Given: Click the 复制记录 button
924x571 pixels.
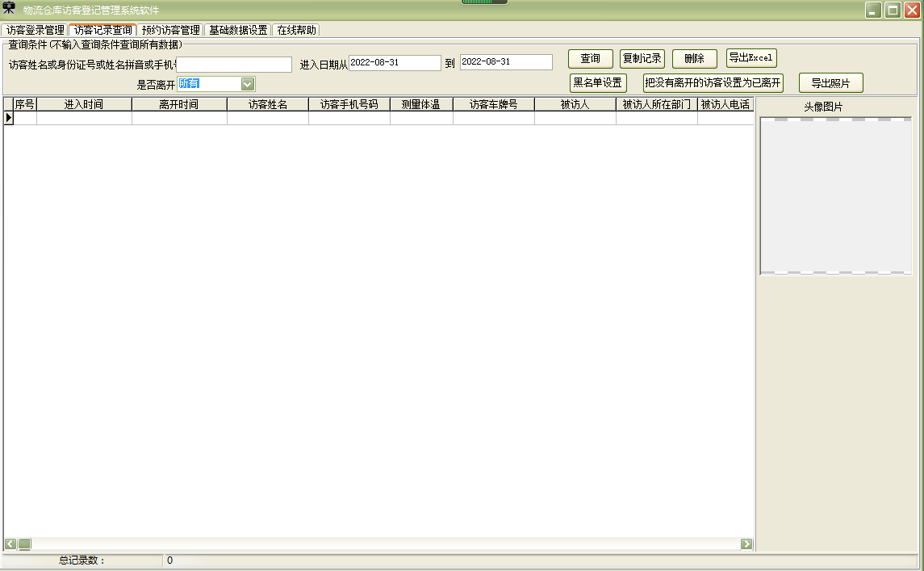Looking at the screenshot, I should click(642, 58).
